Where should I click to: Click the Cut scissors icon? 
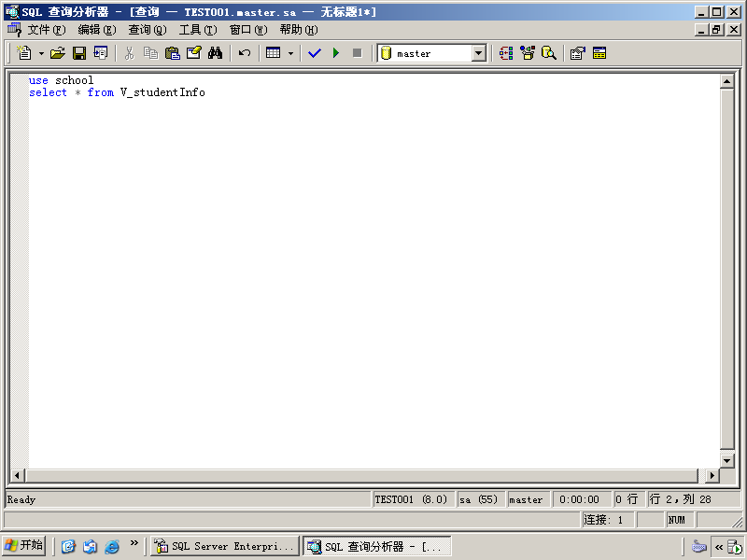tap(129, 53)
